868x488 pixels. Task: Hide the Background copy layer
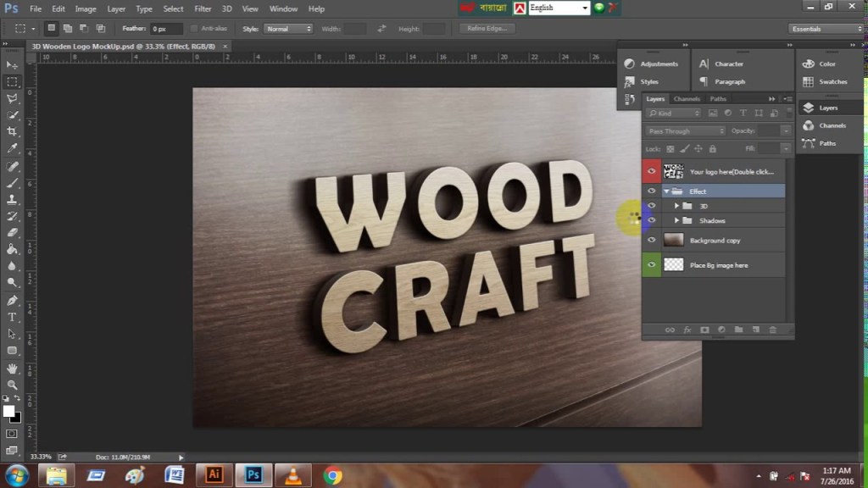click(x=651, y=240)
